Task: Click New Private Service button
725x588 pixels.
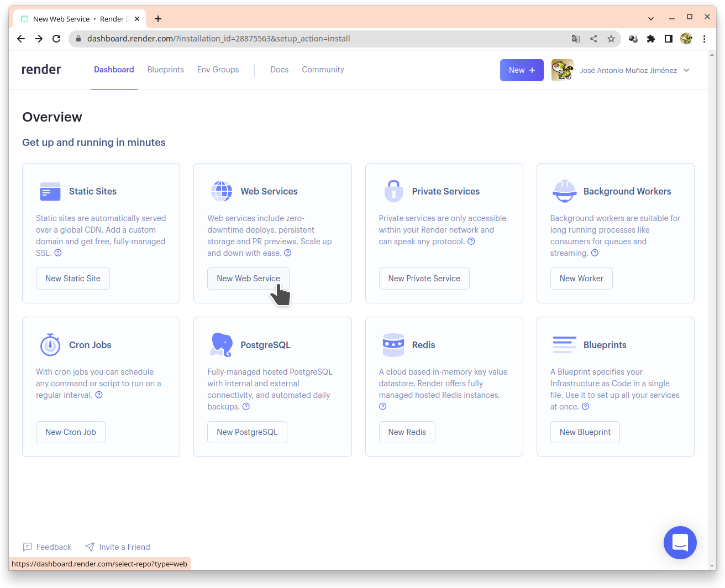Action: (x=424, y=279)
